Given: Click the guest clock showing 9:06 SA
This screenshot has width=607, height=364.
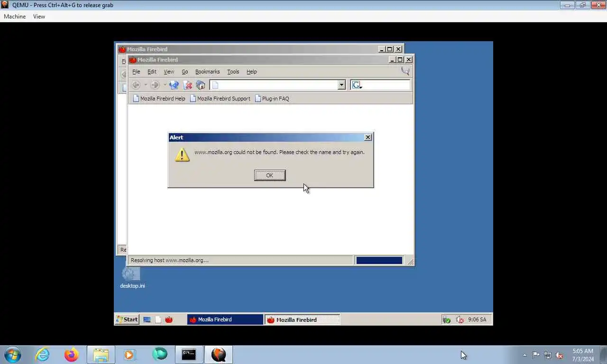Looking at the screenshot, I should click(477, 319).
